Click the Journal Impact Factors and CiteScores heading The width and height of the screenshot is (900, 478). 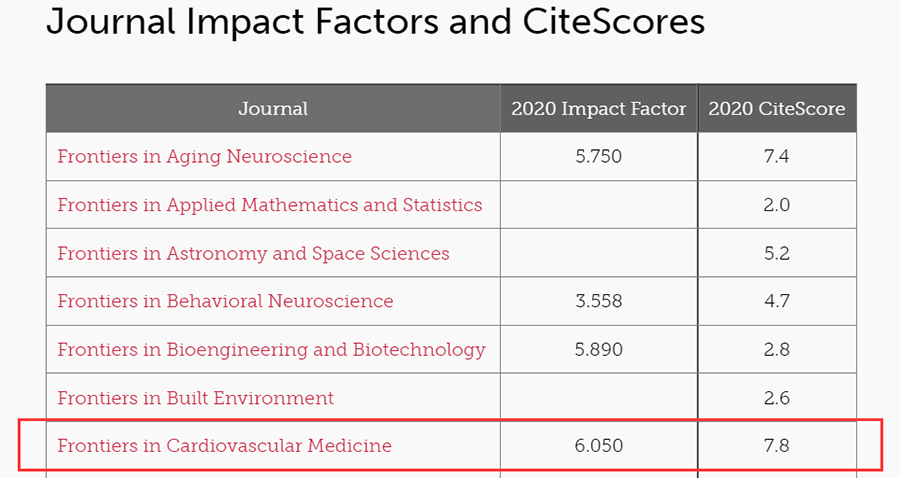[375, 22]
